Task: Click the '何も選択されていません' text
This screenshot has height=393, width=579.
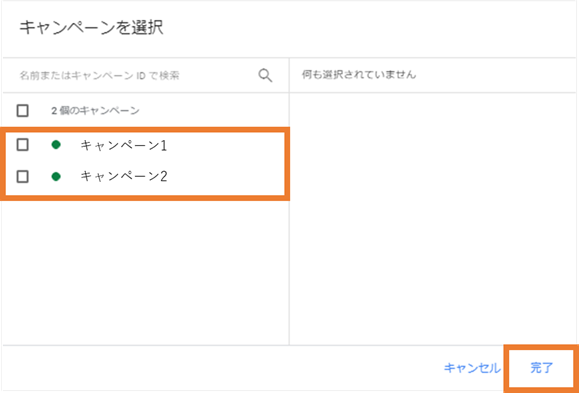Action: click(x=359, y=75)
